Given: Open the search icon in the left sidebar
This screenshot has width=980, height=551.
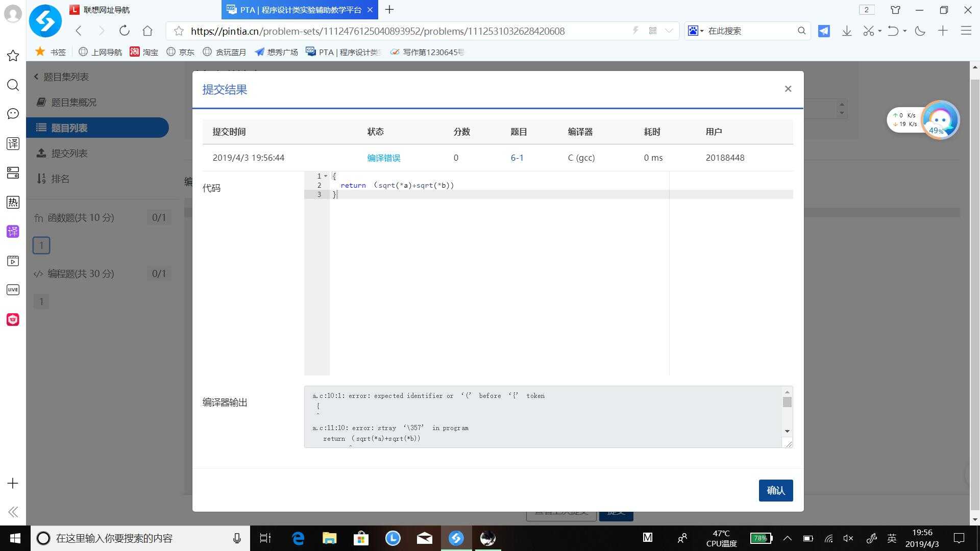Looking at the screenshot, I should coord(13,85).
